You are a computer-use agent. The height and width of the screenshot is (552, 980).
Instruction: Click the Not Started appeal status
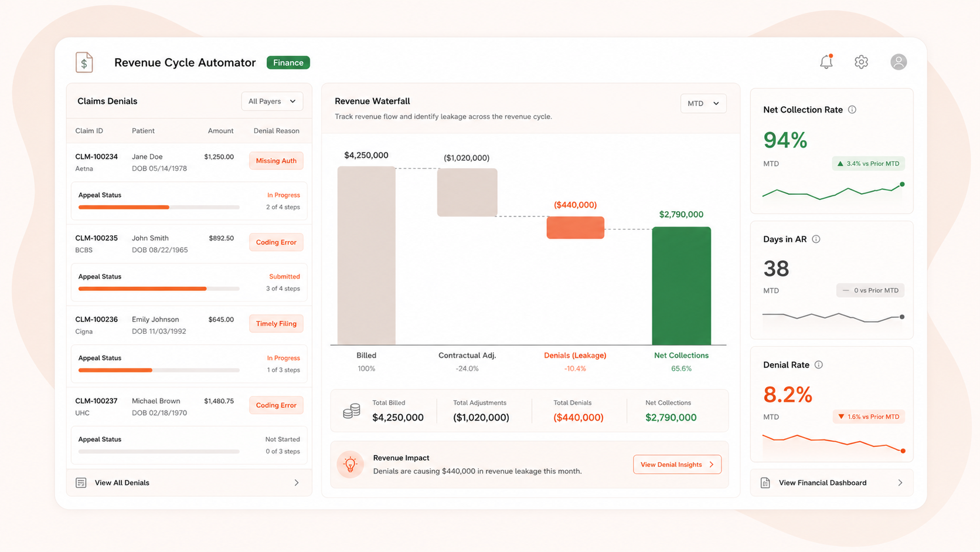coord(283,439)
